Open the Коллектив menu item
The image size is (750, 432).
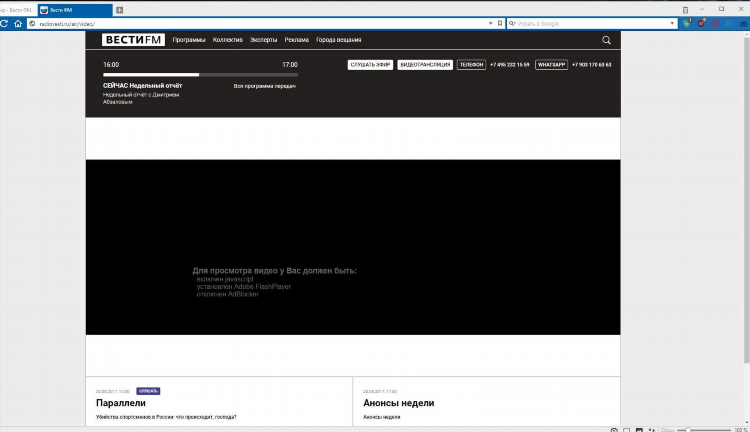pos(228,40)
